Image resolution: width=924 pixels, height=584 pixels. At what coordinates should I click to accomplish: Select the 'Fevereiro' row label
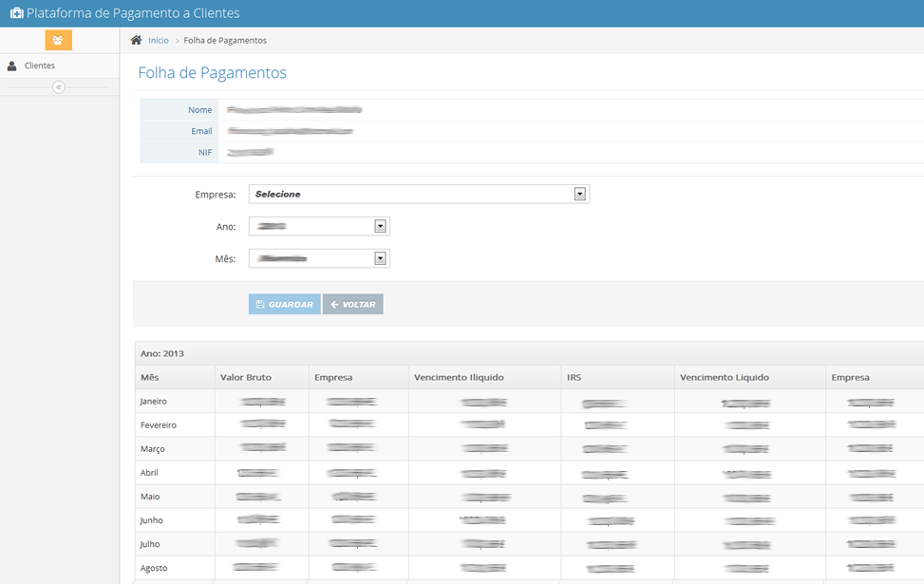[159, 424]
